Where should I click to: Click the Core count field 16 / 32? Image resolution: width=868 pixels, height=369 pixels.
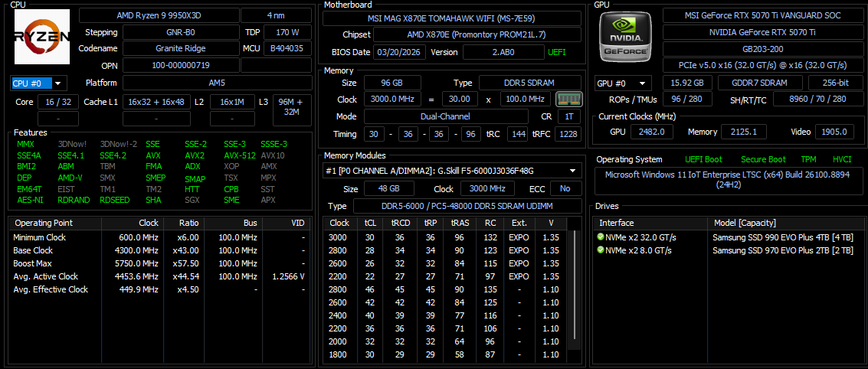coord(58,102)
